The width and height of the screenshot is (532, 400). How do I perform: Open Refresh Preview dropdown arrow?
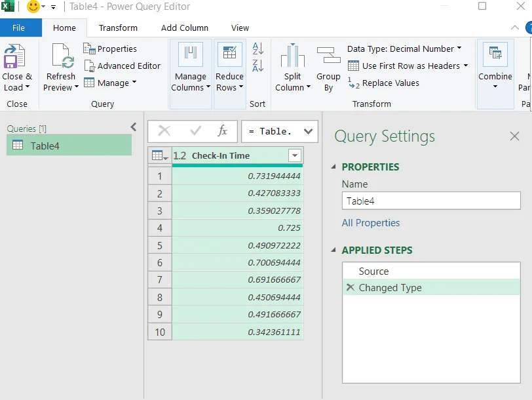(77, 87)
